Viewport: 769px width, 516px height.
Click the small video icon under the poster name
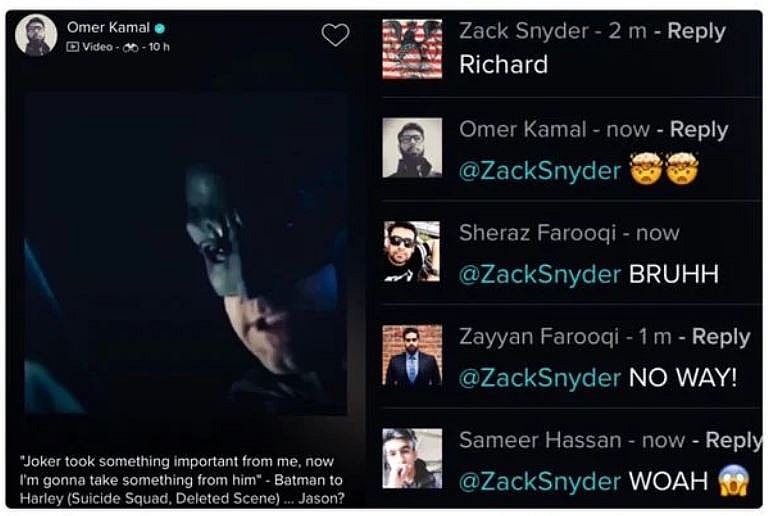pyautogui.click(x=72, y=47)
